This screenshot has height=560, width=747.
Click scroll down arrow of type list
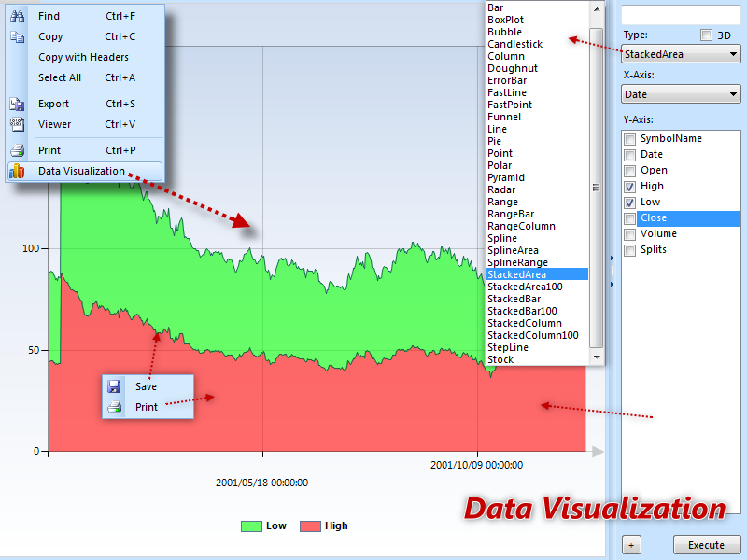597,357
